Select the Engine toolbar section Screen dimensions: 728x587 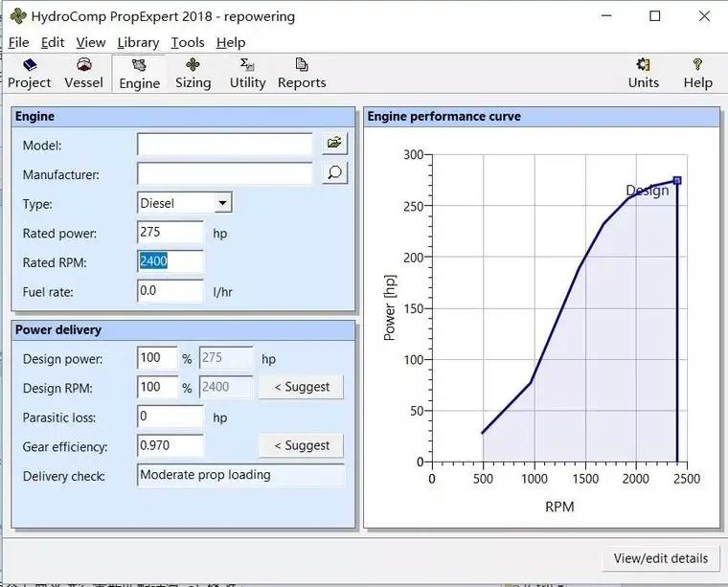click(139, 74)
